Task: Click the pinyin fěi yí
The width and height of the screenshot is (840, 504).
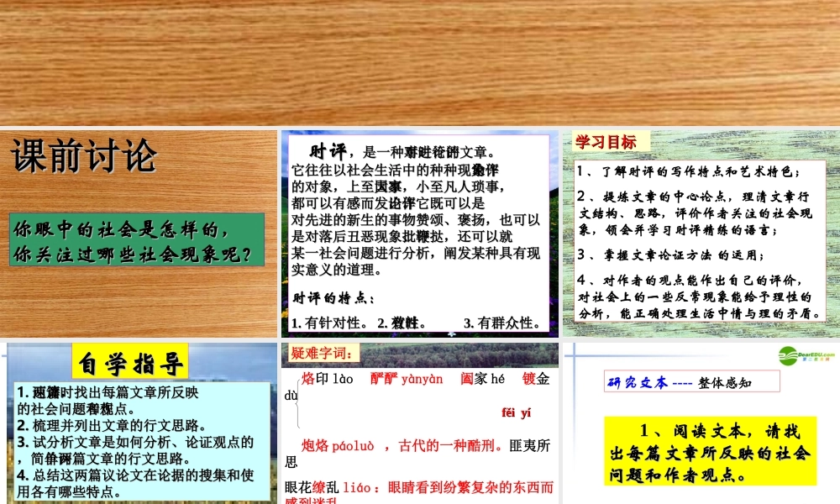Action: 517,412
